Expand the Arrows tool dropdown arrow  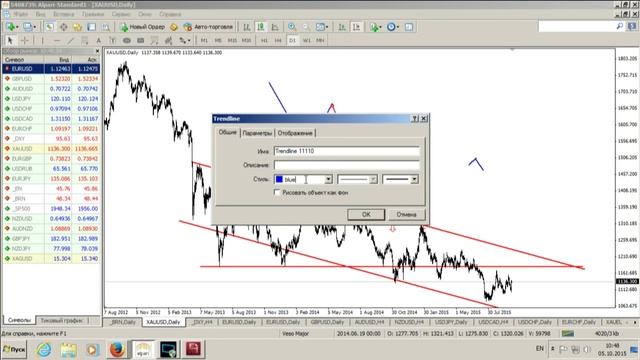click(x=189, y=40)
